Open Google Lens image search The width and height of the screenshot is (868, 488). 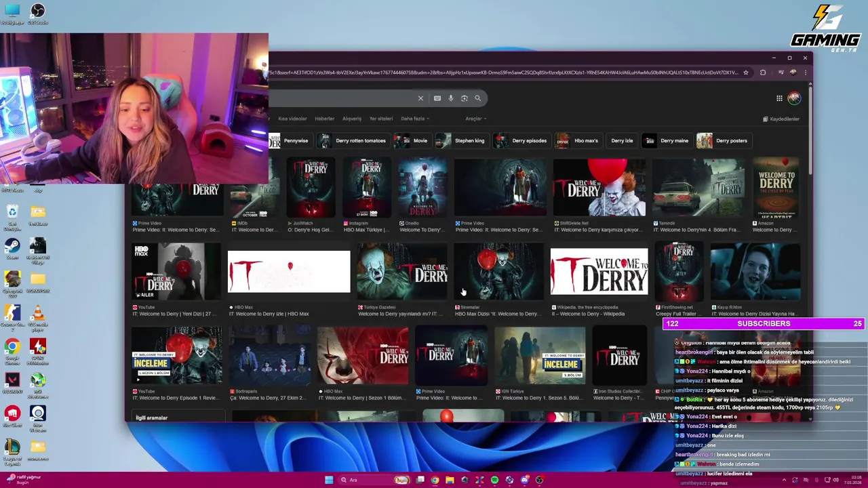[465, 98]
